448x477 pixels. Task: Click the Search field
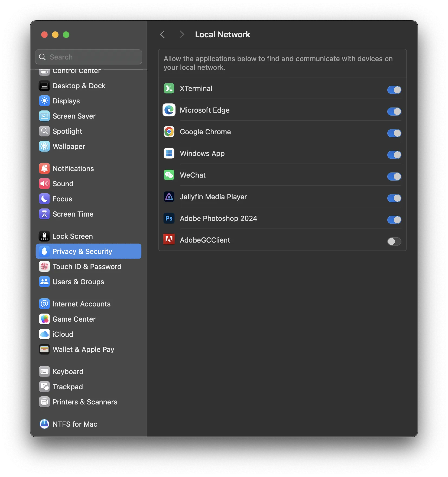[x=89, y=57]
